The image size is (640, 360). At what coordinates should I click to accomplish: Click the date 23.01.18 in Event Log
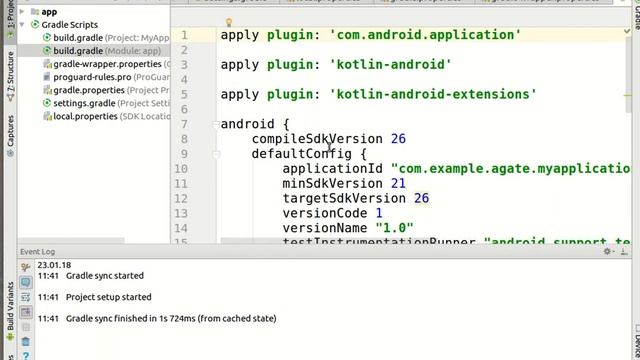coord(54,265)
